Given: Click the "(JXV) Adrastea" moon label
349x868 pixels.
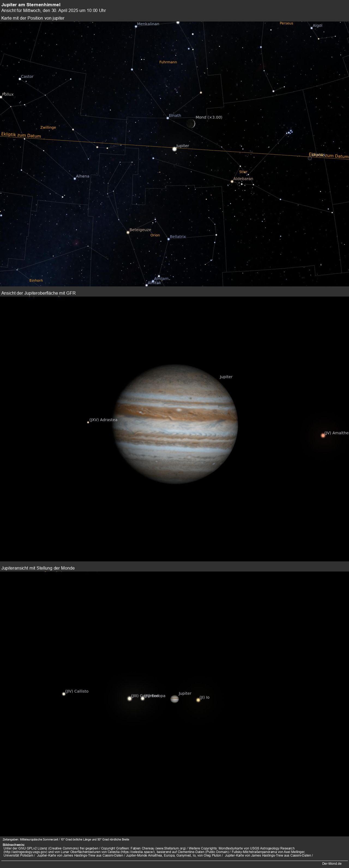Looking at the screenshot, I should (x=103, y=420).
